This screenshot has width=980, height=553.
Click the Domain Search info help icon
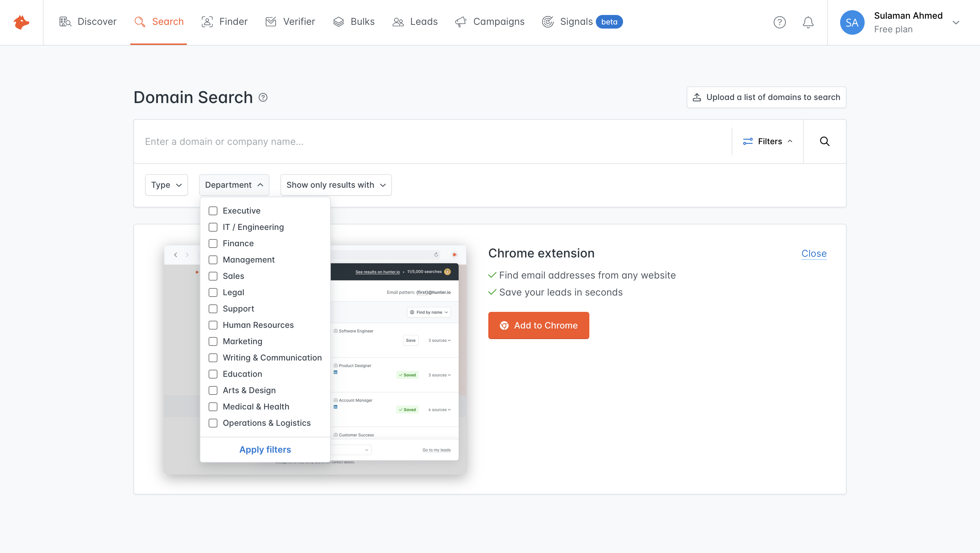(263, 97)
